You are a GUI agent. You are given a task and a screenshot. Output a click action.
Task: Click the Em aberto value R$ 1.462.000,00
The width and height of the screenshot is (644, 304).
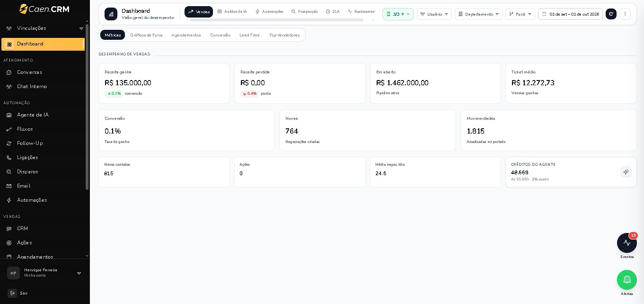(x=402, y=83)
